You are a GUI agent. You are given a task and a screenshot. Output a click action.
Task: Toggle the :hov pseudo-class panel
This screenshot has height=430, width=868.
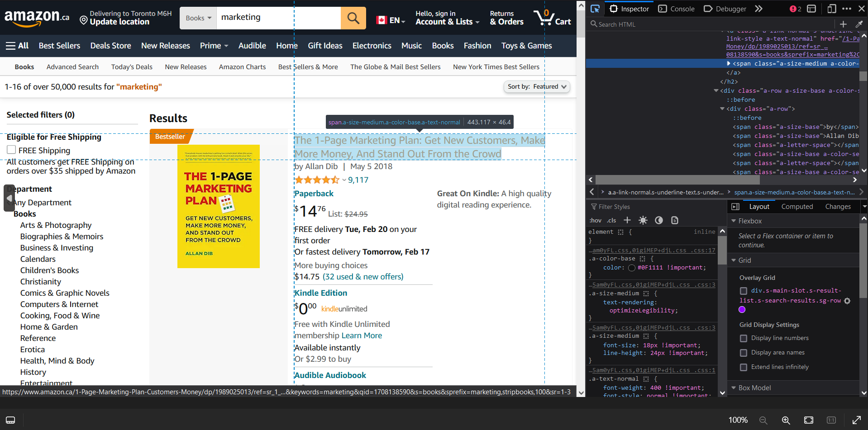point(596,220)
